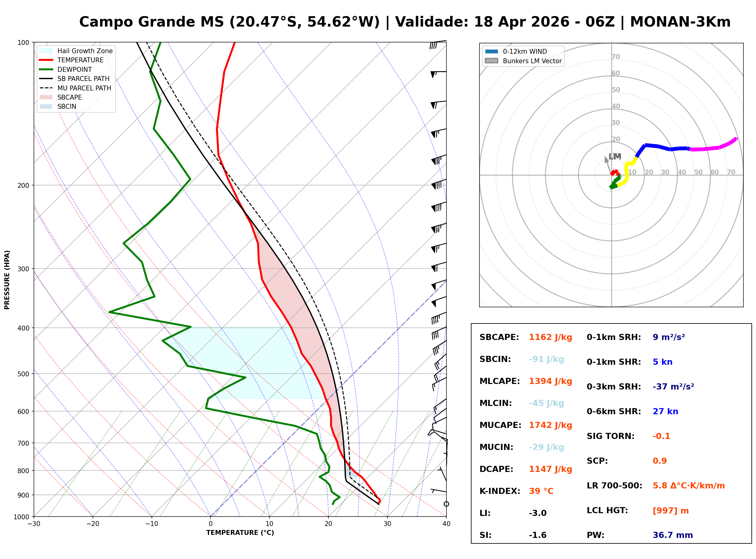The image size is (756, 559).
Task: Click the red TEMPERATURE legend line
Action: pos(46,60)
